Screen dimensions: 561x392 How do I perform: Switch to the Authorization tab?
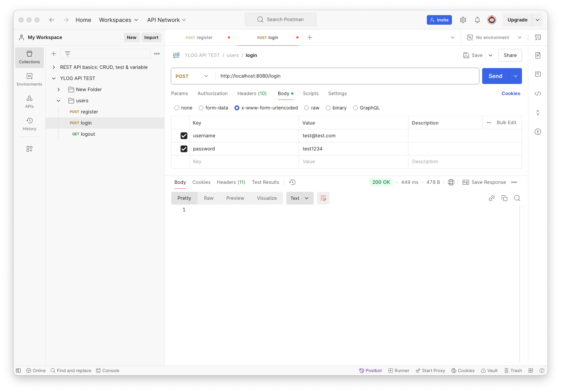pos(213,94)
